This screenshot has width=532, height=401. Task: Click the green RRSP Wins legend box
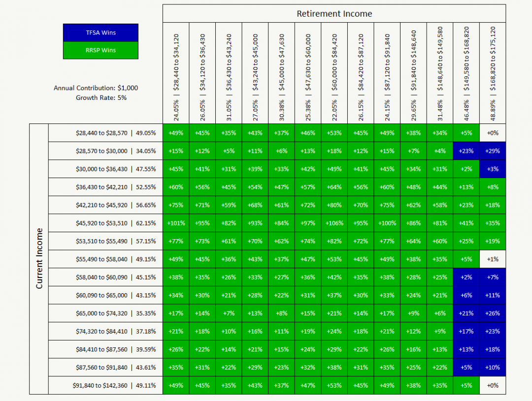coord(100,50)
